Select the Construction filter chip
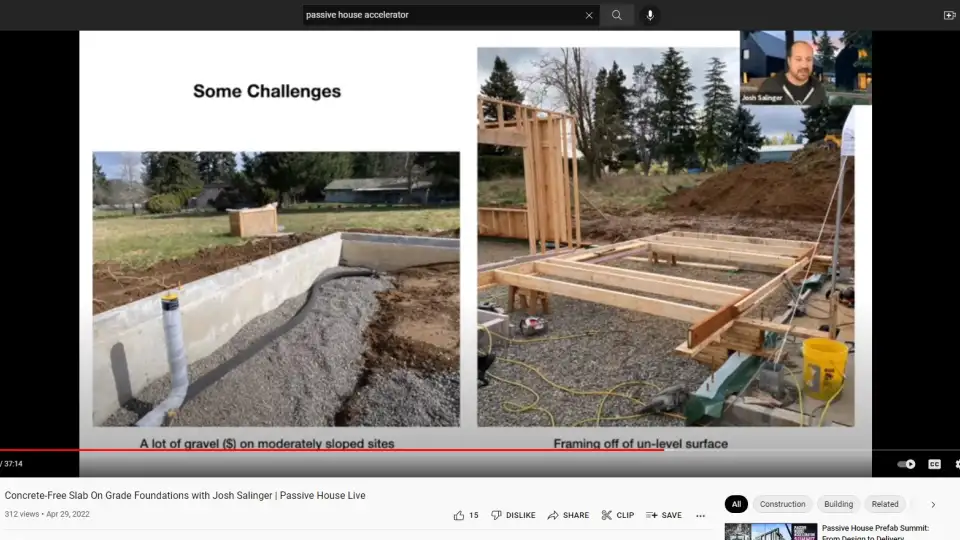This screenshot has width=960, height=540. click(782, 505)
